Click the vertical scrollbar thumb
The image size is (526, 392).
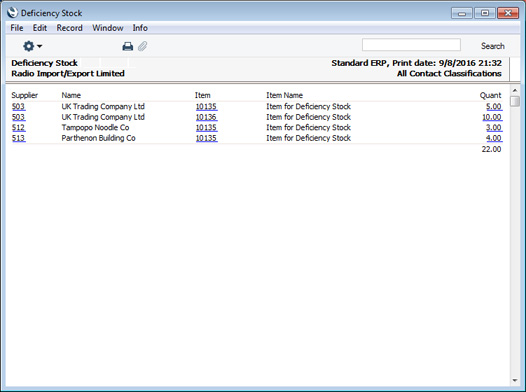(515, 101)
